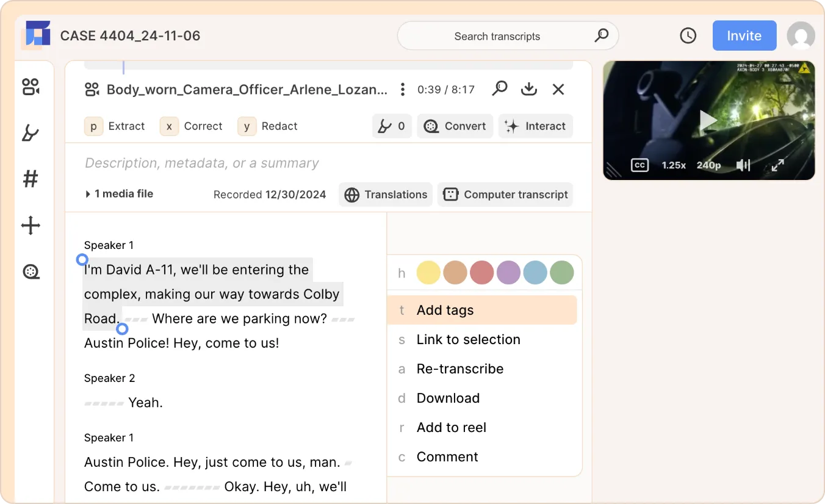Select the media recordings sidebar icon
The height and width of the screenshot is (504, 825).
(x=31, y=87)
